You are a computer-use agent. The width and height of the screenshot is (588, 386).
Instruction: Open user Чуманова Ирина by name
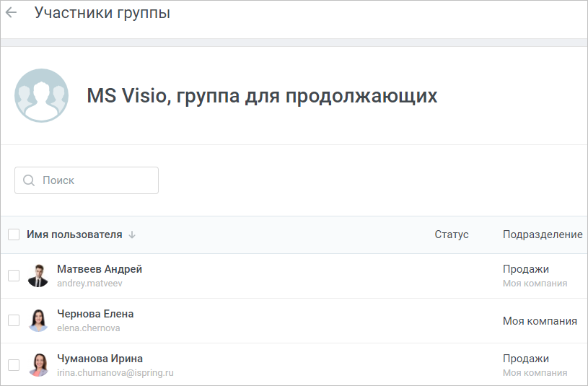pyautogui.click(x=100, y=359)
